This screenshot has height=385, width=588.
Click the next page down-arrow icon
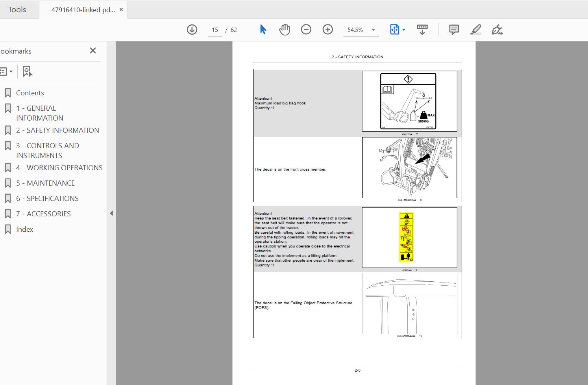point(192,30)
